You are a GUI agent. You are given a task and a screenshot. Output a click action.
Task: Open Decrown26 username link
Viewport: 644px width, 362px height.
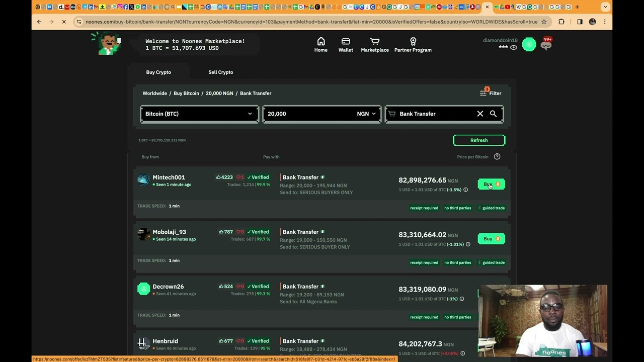pyautogui.click(x=168, y=287)
